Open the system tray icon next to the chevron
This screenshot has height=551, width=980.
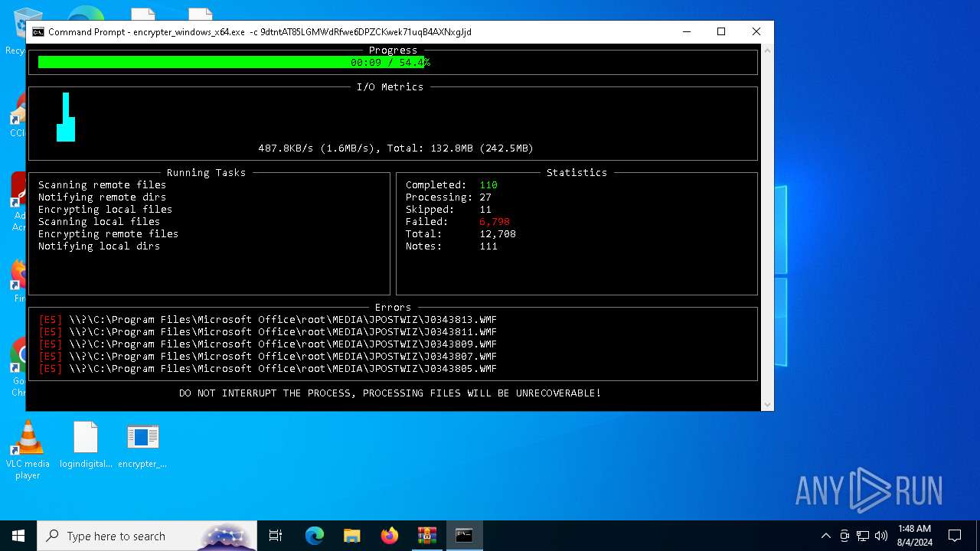(x=844, y=536)
